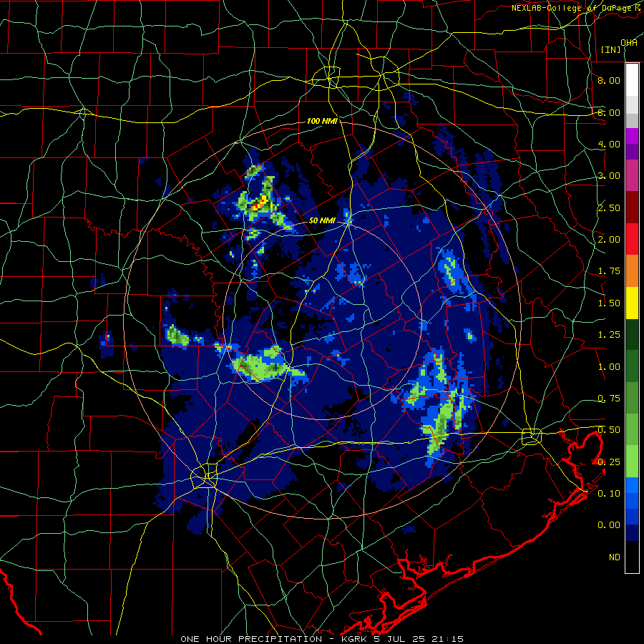Click the 100 NMI range ring label
This screenshot has height=644, width=644.
pos(322,121)
